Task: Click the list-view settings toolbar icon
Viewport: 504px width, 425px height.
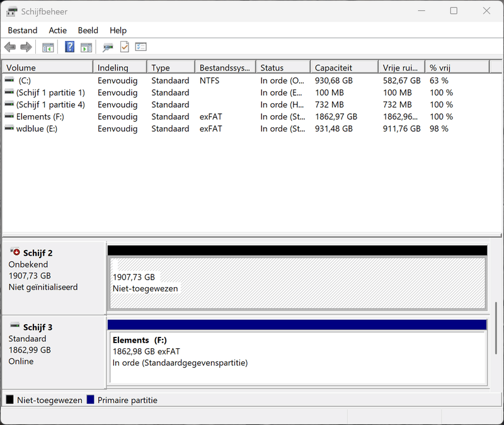Action: tap(140, 47)
